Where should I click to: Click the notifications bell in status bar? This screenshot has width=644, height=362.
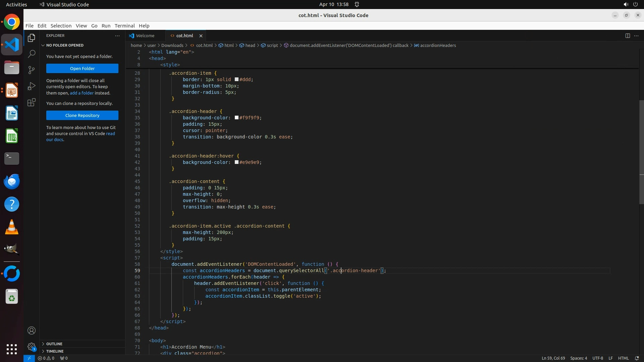click(x=637, y=358)
